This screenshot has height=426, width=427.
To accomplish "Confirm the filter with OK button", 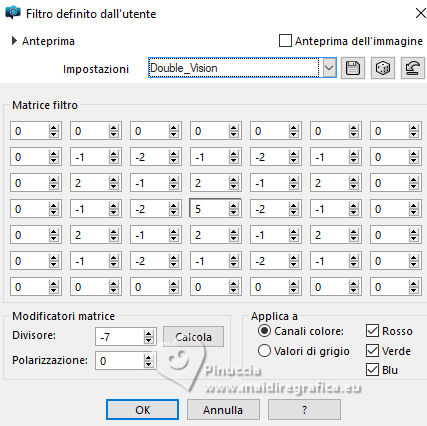I will coord(142,410).
